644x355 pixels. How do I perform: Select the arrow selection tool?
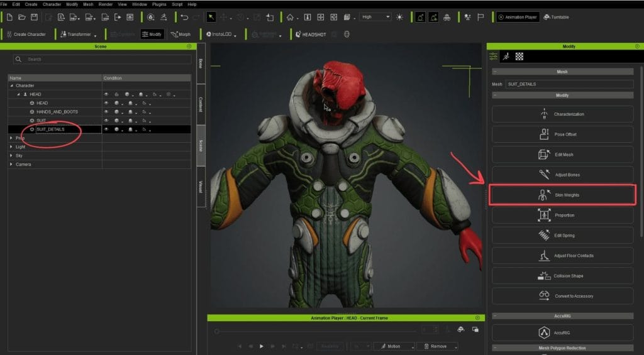(211, 17)
